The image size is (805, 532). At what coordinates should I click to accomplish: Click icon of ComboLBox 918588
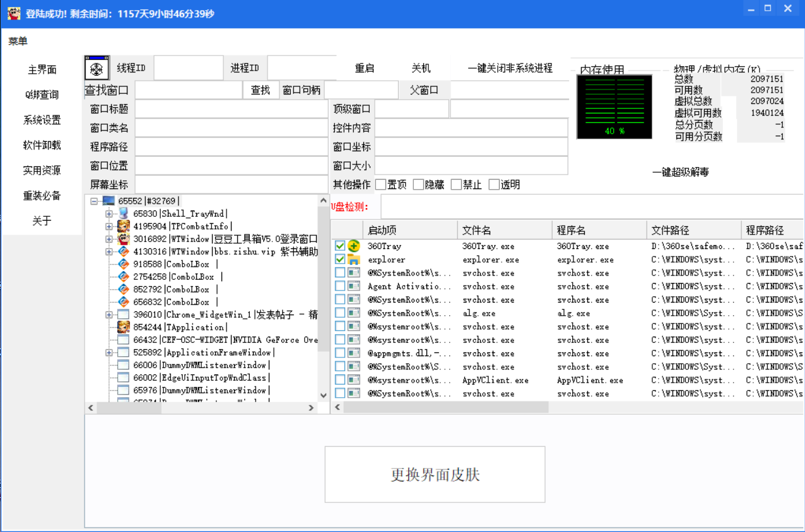(123, 264)
